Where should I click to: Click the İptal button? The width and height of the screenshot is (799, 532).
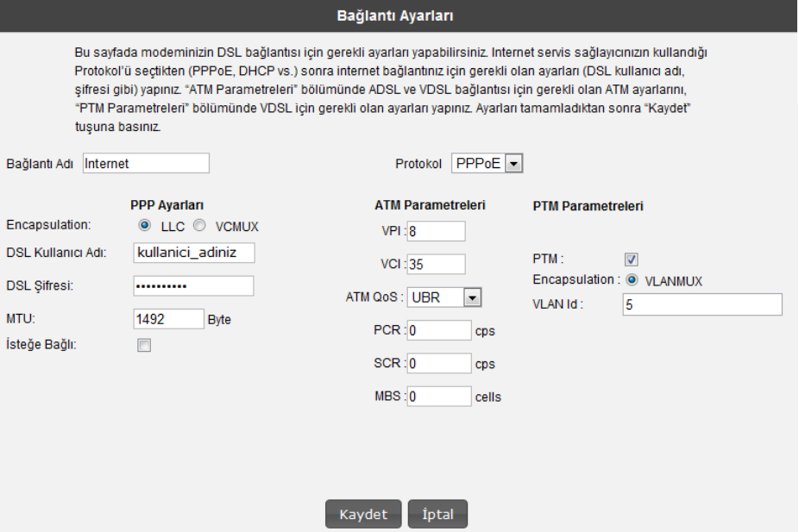click(437, 512)
